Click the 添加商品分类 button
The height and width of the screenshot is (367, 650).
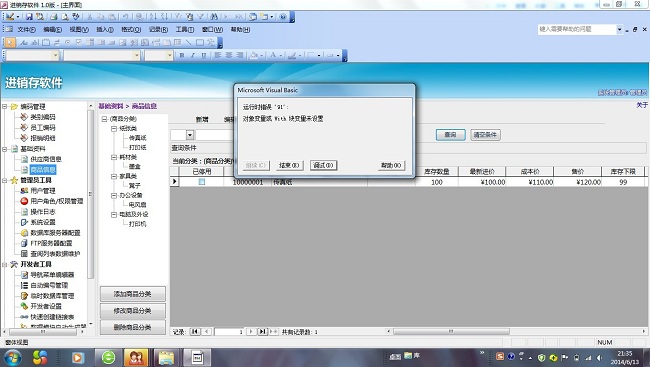[x=133, y=294]
